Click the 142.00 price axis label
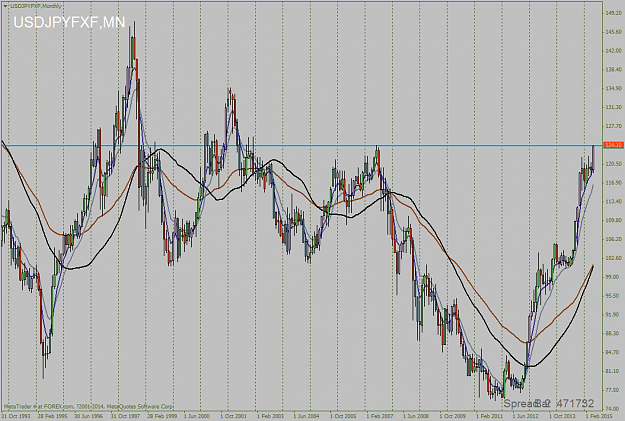 pos(613,51)
